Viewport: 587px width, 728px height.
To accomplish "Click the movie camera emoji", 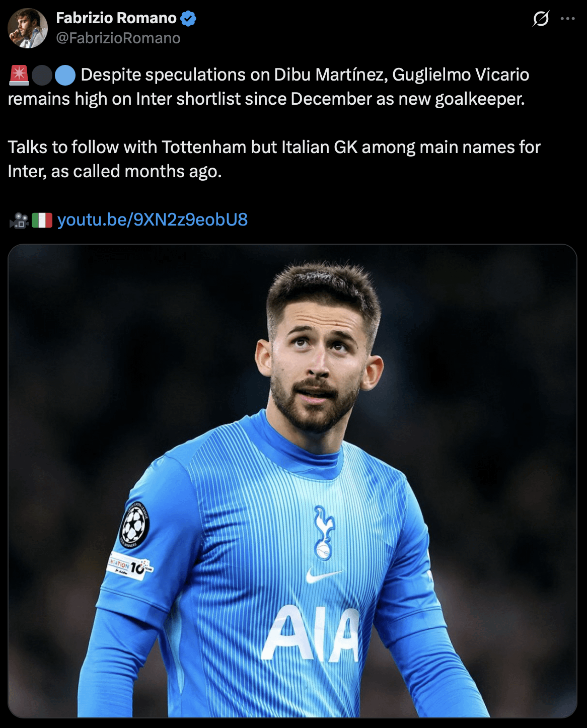I will tap(19, 220).
